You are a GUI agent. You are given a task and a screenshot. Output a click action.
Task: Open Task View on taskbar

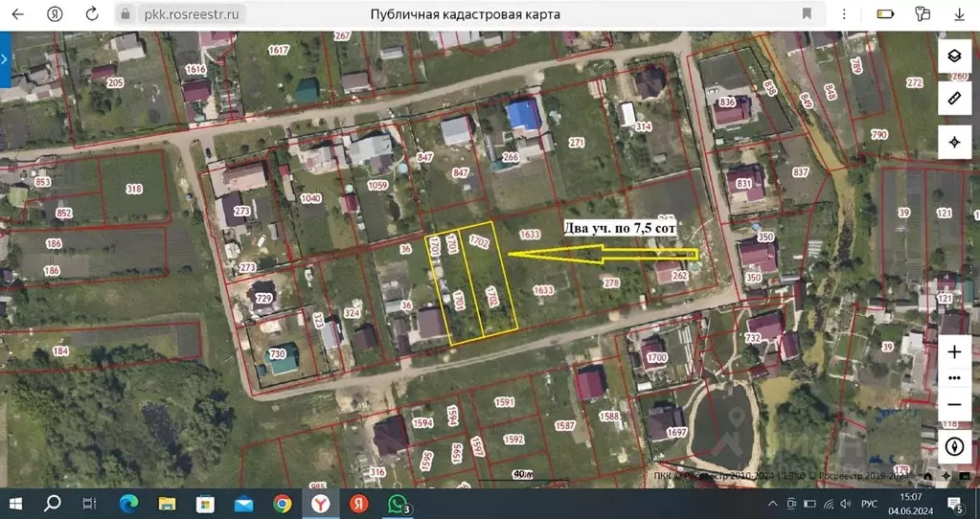[89, 504]
